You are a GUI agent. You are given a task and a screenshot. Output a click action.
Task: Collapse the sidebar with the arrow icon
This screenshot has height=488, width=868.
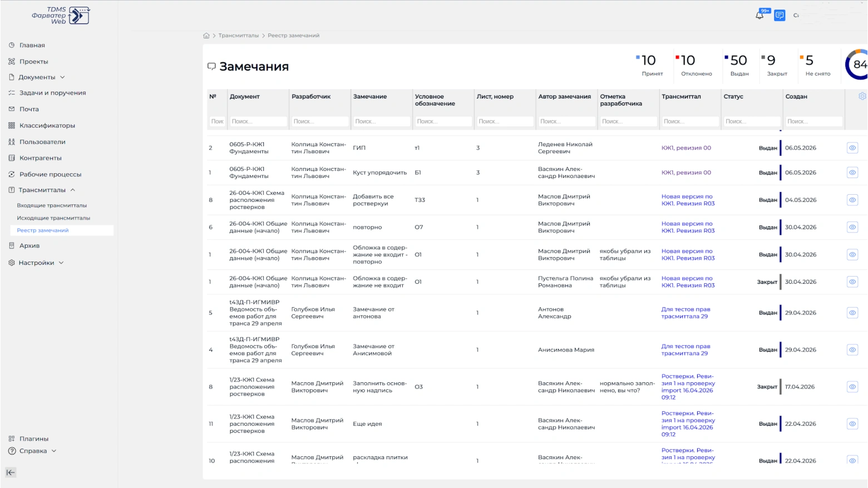click(11, 472)
